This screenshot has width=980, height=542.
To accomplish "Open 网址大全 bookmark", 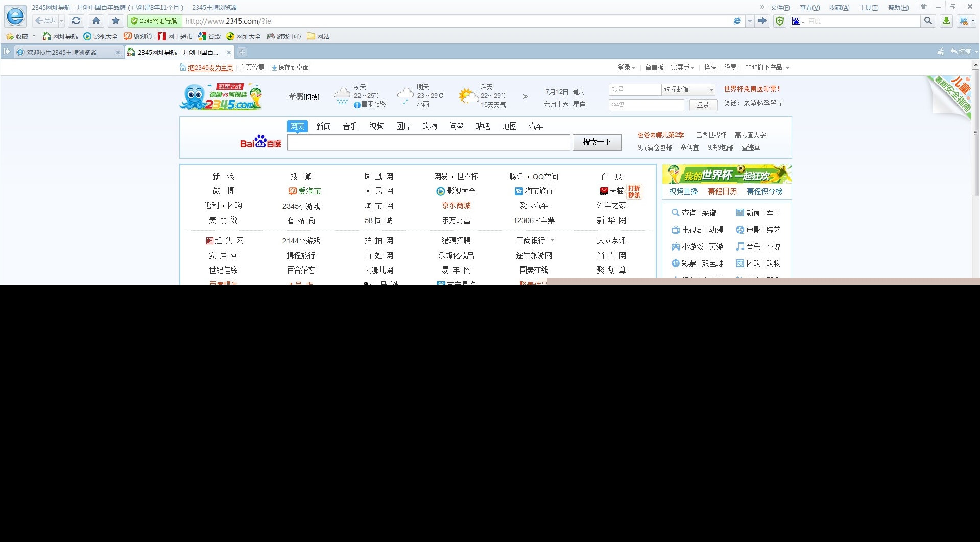I will click(244, 36).
